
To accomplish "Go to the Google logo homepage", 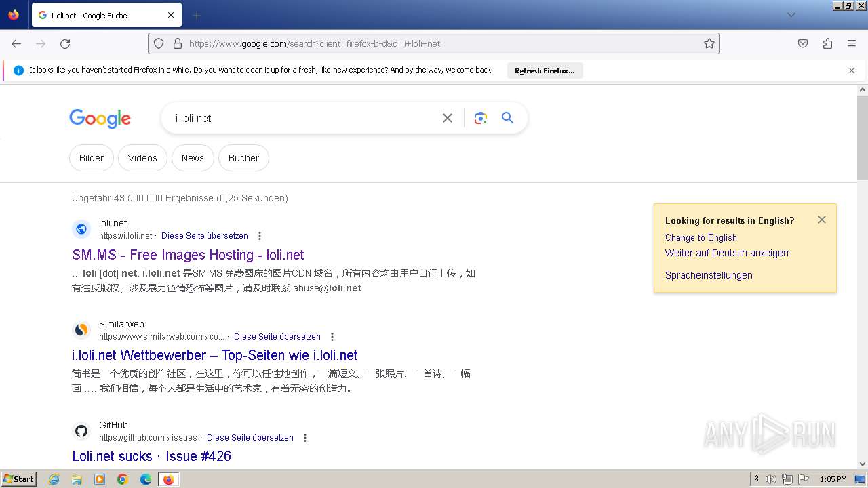I will click(100, 119).
